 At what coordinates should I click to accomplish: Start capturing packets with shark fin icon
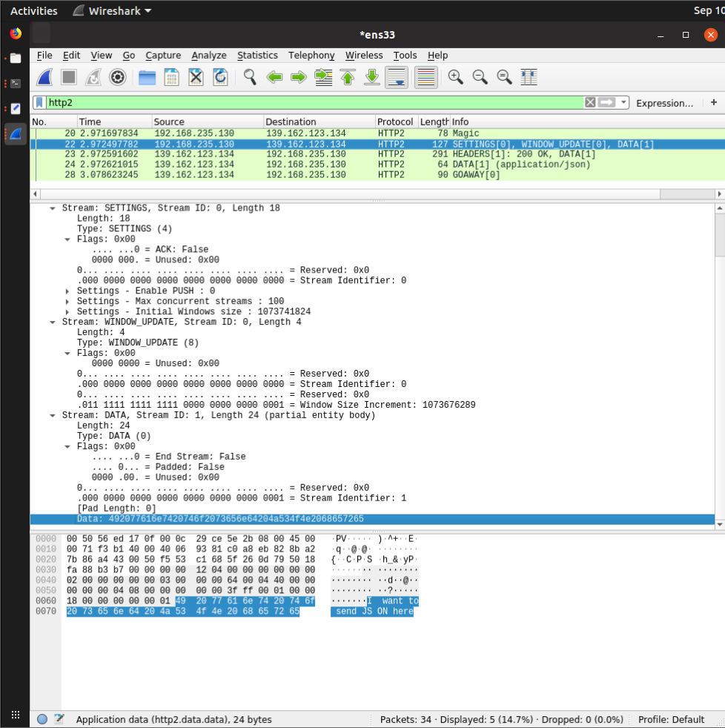point(44,77)
